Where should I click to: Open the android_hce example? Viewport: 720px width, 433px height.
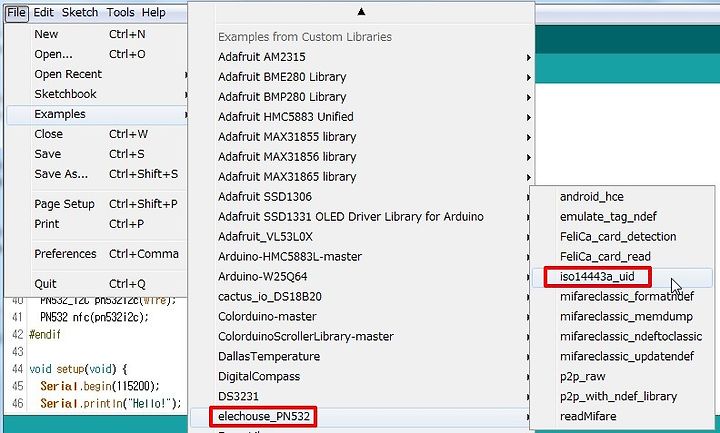622,197
